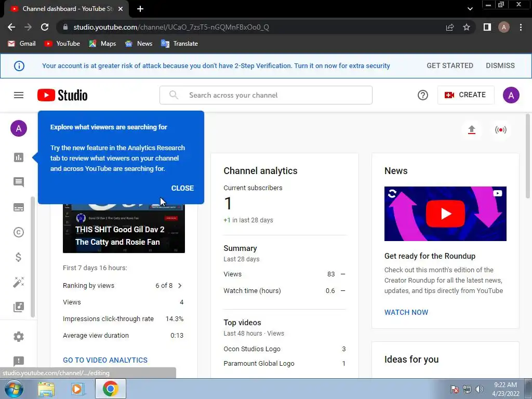Image resolution: width=532 pixels, height=399 pixels.
Task: Click the Chrome profile avatar in the toolbar
Action: pyautogui.click(x=504, y=27)
